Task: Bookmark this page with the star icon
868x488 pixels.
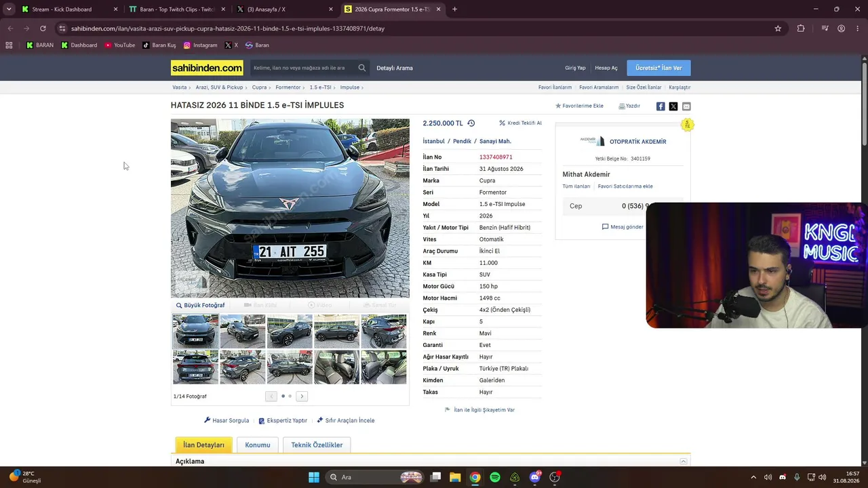Action: tap(778, 28)
